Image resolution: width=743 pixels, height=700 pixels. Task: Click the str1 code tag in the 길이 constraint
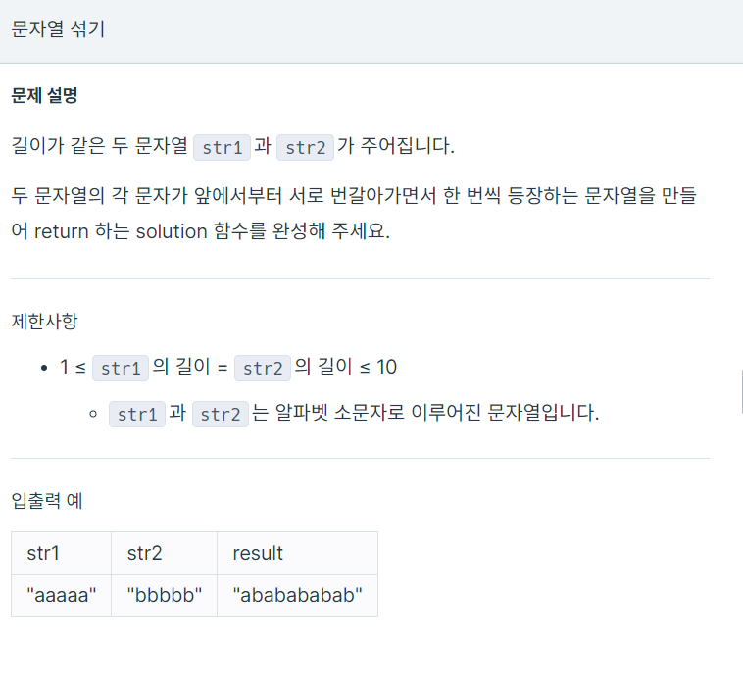[121, 368]
